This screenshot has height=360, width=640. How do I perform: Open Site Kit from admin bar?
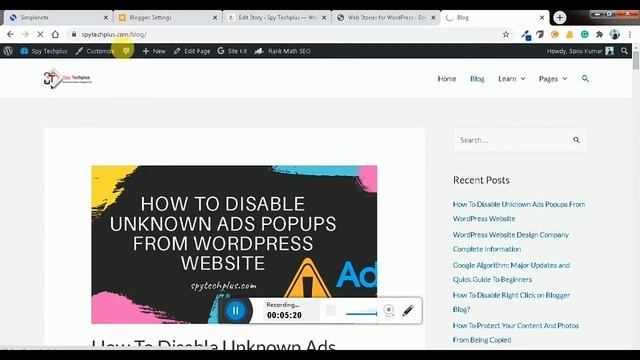tap(232, 51)
